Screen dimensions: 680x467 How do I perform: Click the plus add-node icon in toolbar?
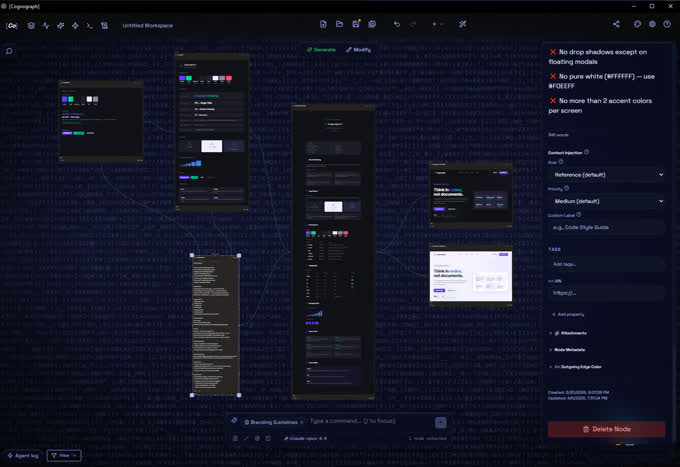pyautogui.click(x=434, y=24)
